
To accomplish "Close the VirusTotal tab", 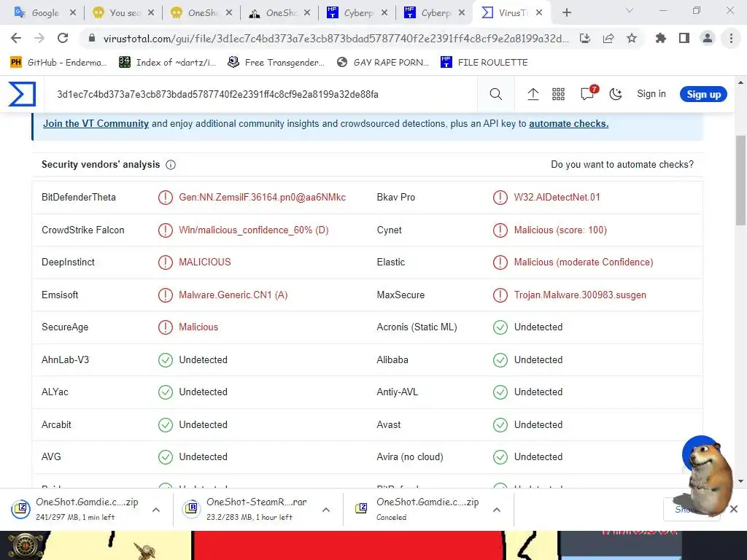I will tap(539, 13).
